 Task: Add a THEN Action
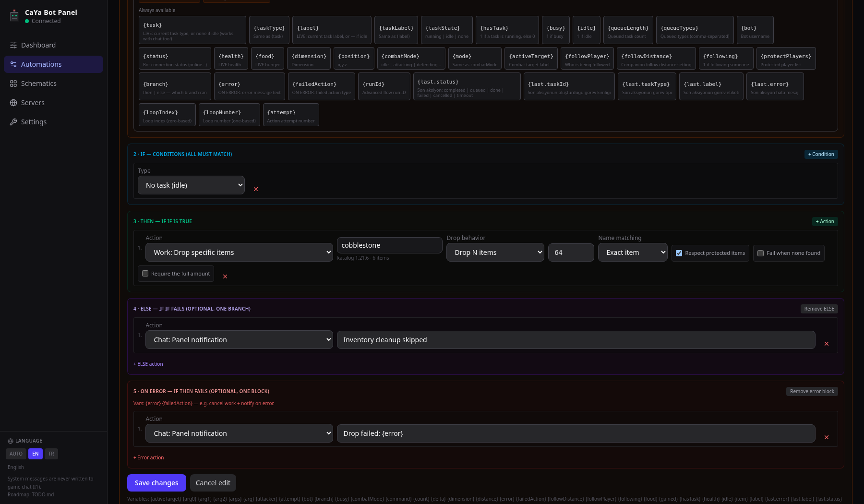(825, 222)
